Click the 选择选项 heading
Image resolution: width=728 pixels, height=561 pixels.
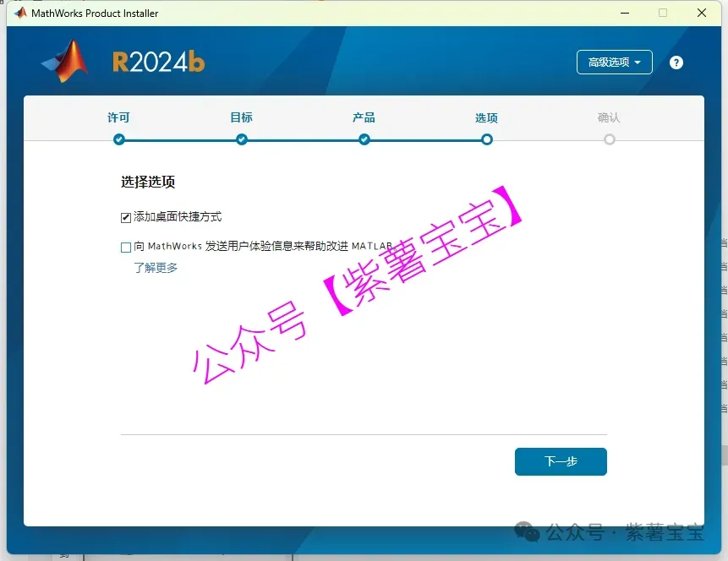point(148,182)
